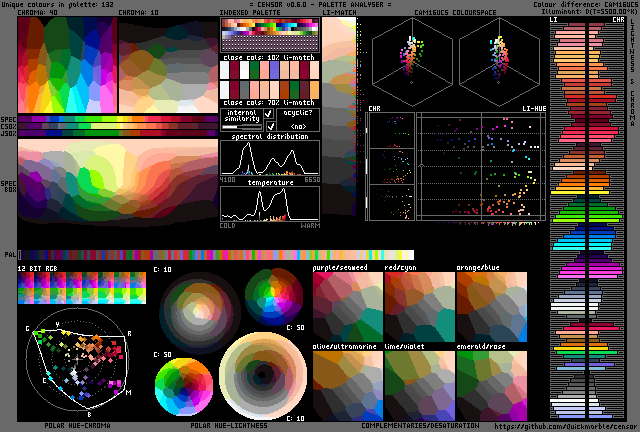Click the 12 BIT RGB swatch strip
Image resolution: width=640 pixels, height=432 pixels.
(x=82, y=289)
